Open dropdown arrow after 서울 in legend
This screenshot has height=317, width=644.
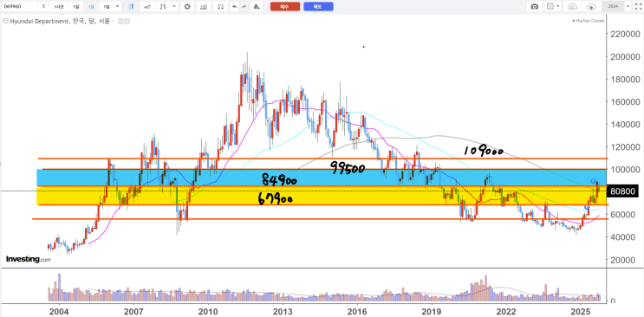pos(114,22)
